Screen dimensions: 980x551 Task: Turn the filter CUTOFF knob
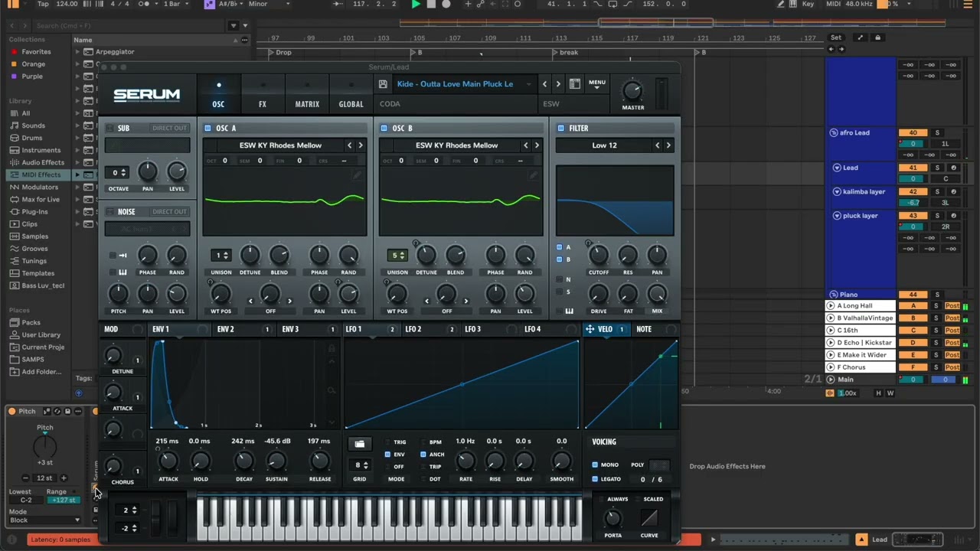tap(599, 256)
